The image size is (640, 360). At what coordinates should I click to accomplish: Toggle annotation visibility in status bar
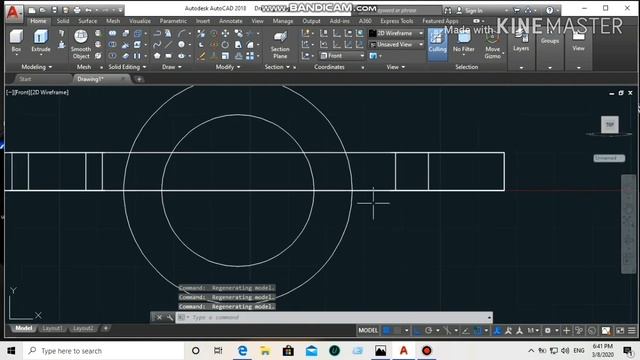coord(508,331)
